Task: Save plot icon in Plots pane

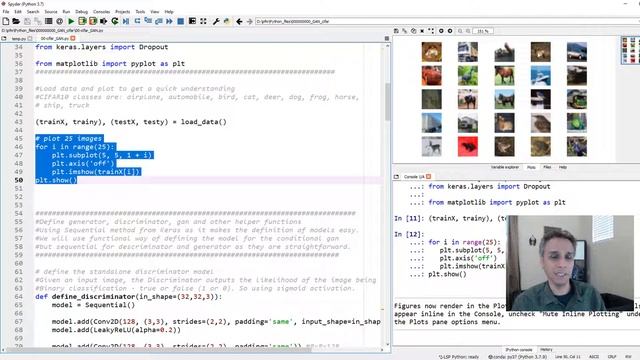Action: click(x=396, y=31)
